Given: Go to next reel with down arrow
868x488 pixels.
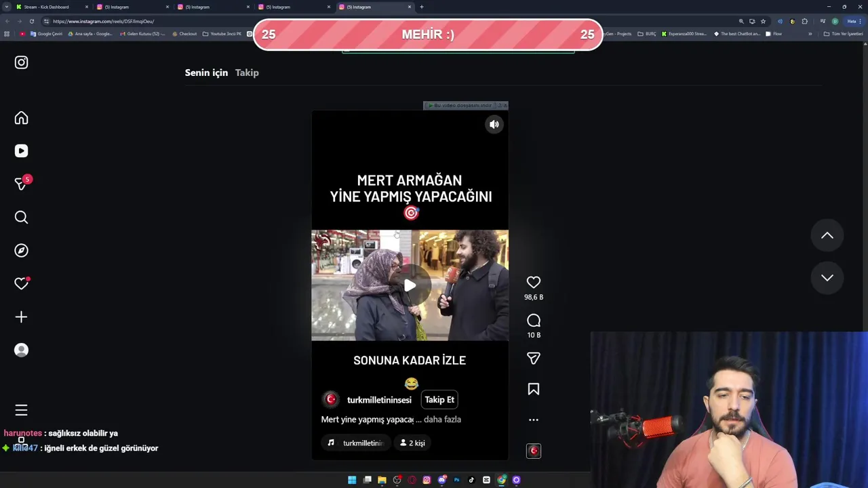Looking at the screenshot, I should 827,277.
